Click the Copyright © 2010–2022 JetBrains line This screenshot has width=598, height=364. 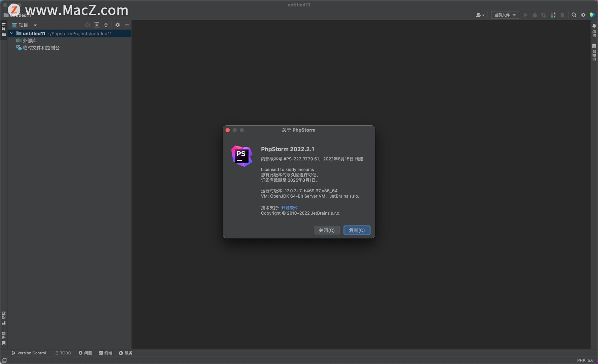(301, 213)
